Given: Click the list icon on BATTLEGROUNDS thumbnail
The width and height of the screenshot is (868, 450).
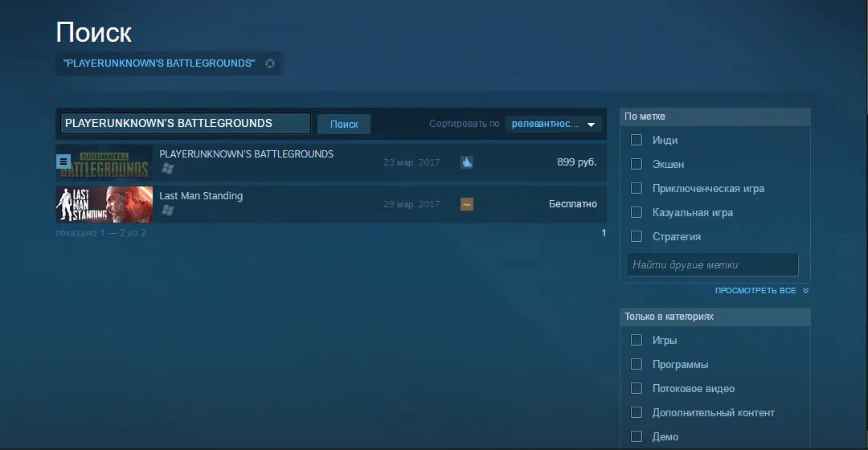Looking at the screenshot, I should tap(63, 162).
